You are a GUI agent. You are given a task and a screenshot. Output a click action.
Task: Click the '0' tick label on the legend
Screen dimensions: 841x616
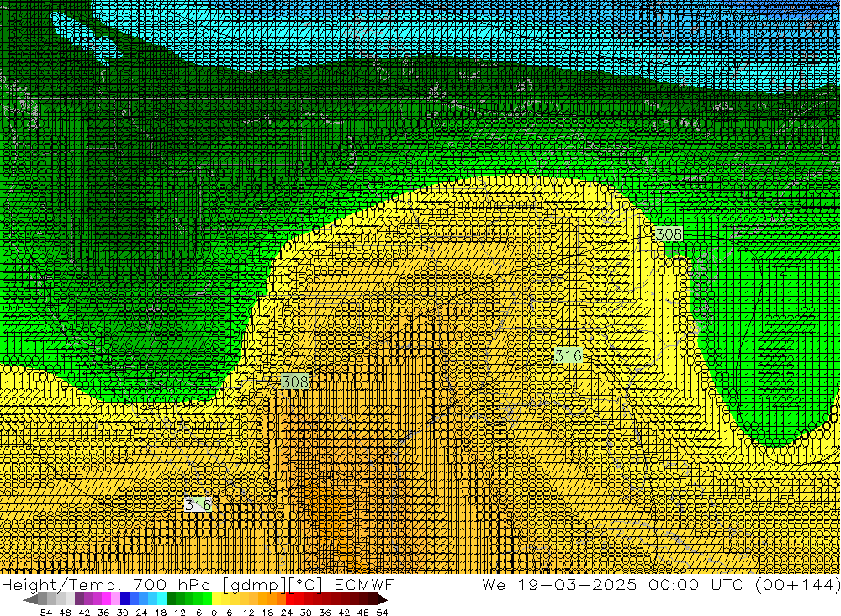214,613
